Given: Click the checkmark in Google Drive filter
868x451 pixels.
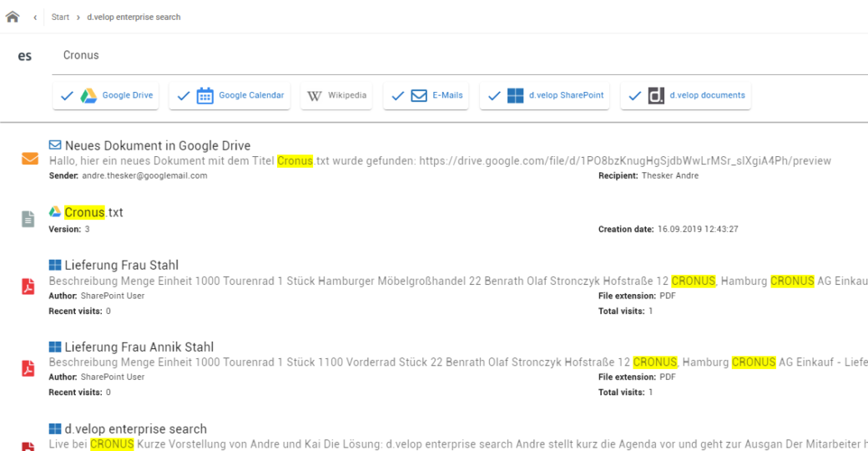Looking at the screenshot, I should pos(67,96).
